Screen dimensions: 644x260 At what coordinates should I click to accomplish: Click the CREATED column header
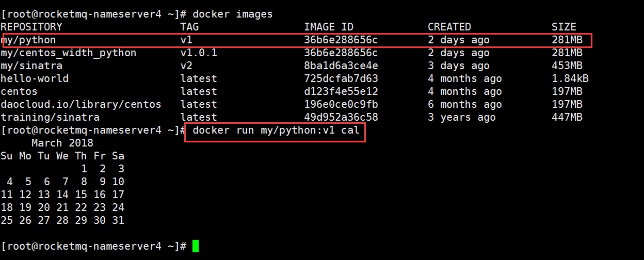[x=449, y=27]
